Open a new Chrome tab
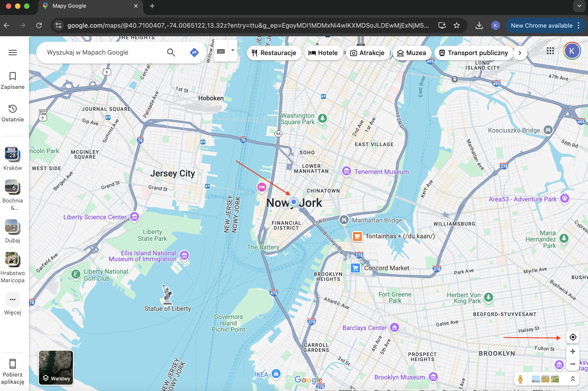The image size is (588, 391). (x=152, y=6)
